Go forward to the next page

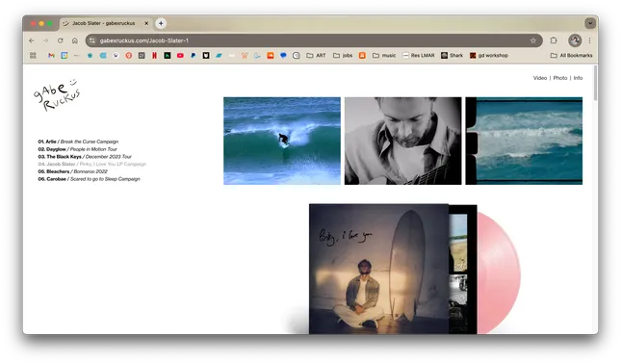pyautogui.click(x=46, y=40)
